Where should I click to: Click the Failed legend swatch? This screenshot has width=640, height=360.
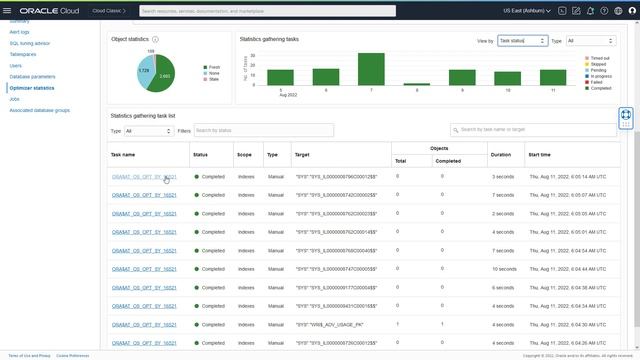(x=587, y=82)
